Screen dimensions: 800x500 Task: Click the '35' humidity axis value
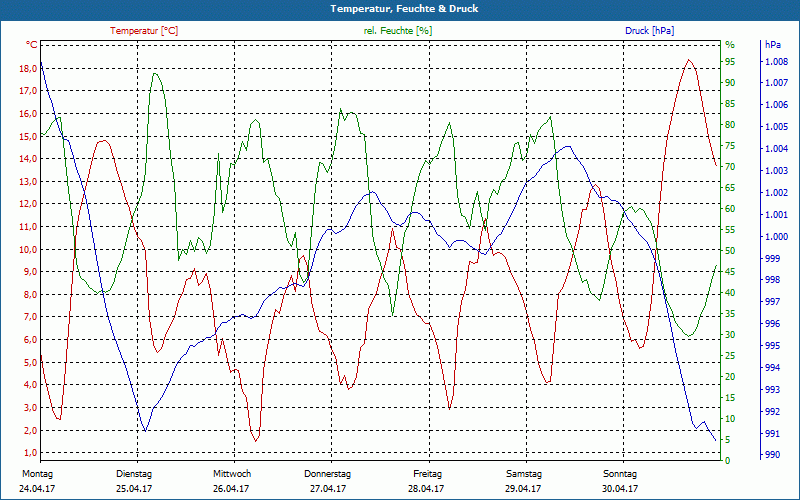coord(730,314)
